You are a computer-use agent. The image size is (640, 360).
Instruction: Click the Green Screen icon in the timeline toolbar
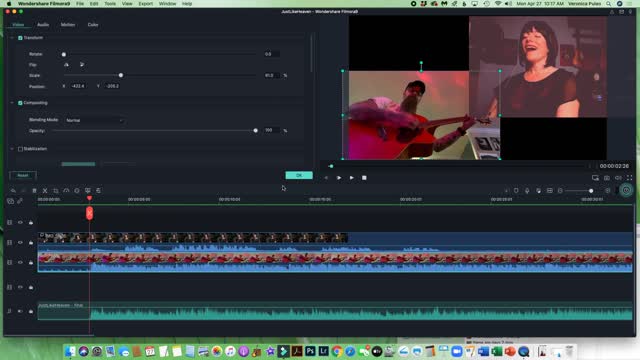point(88,191)
